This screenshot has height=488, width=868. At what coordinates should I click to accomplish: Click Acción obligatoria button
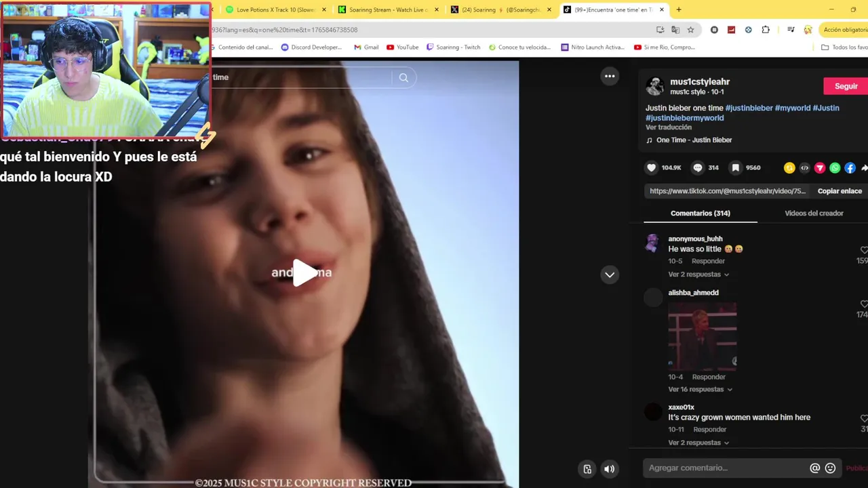click(x=845, y=30)
